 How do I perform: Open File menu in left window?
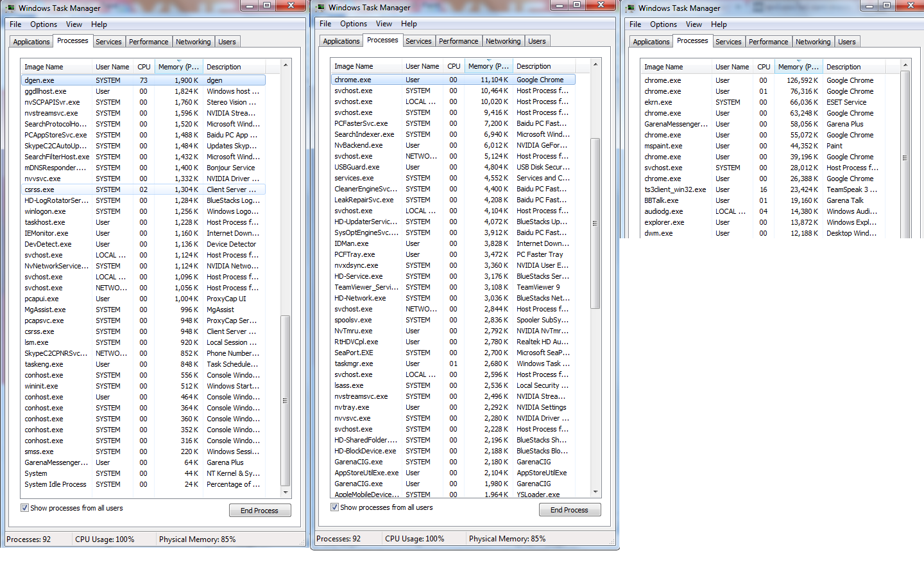15,24
